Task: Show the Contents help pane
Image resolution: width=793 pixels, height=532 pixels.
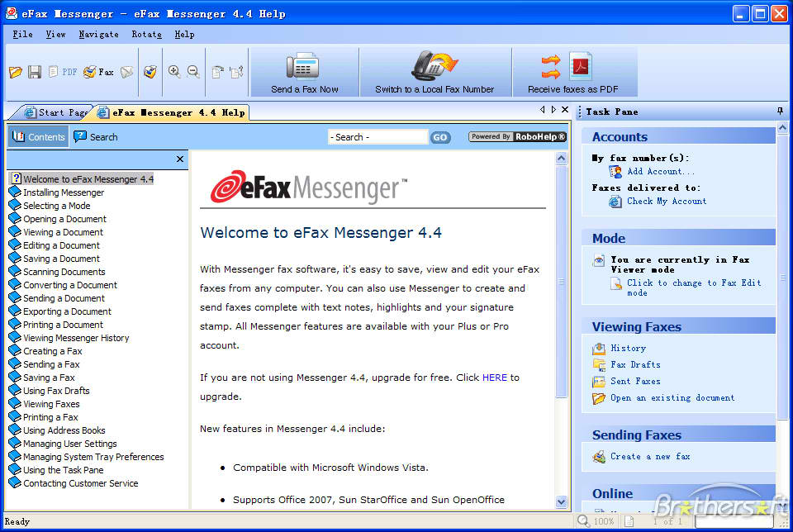Action: (39, 136)
